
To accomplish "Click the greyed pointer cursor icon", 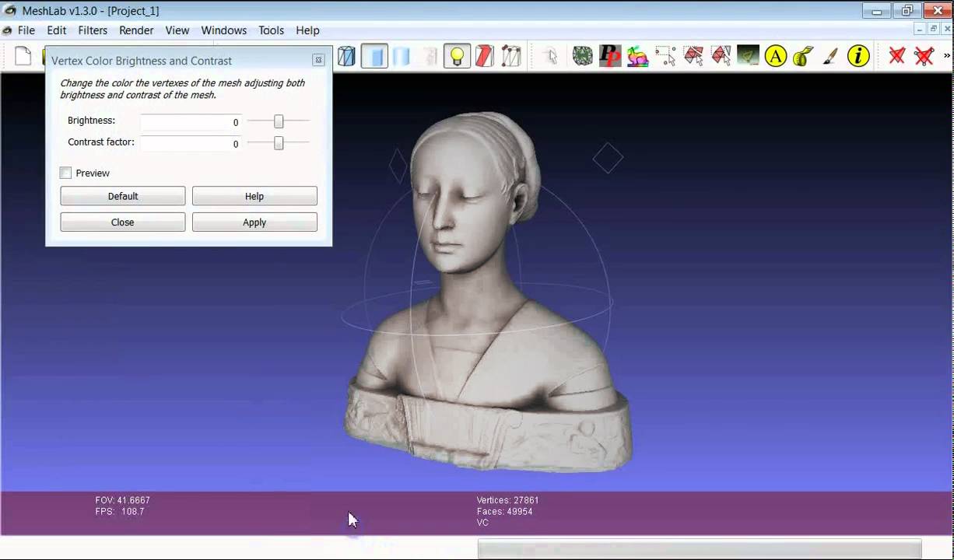I will pyautogui.click(x=551, y=56).
